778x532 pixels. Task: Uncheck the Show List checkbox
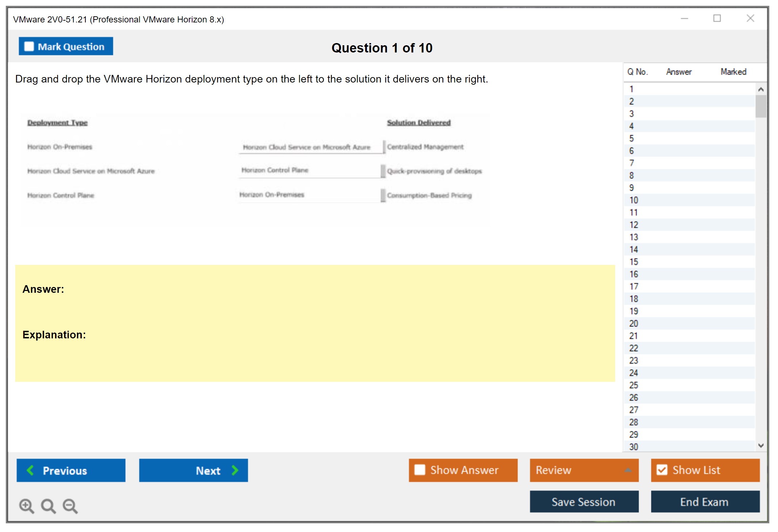click(x=662, y=470)
